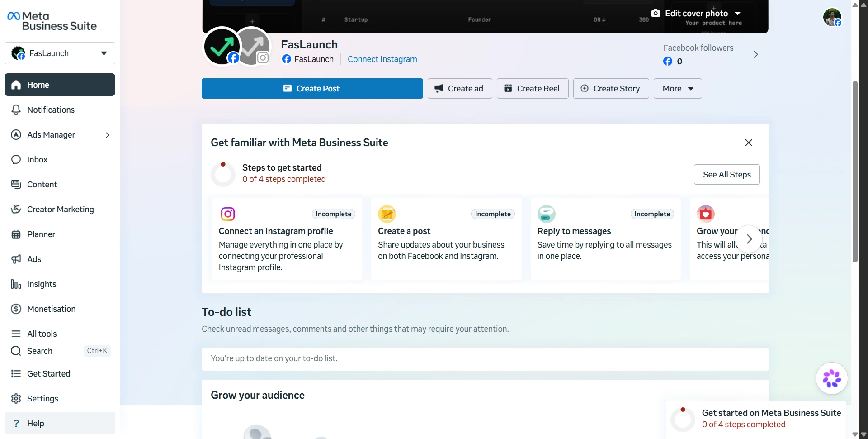Expand the More actions dropdown
The height and width of the screenshot is (439, 868).
pos(678,89)
